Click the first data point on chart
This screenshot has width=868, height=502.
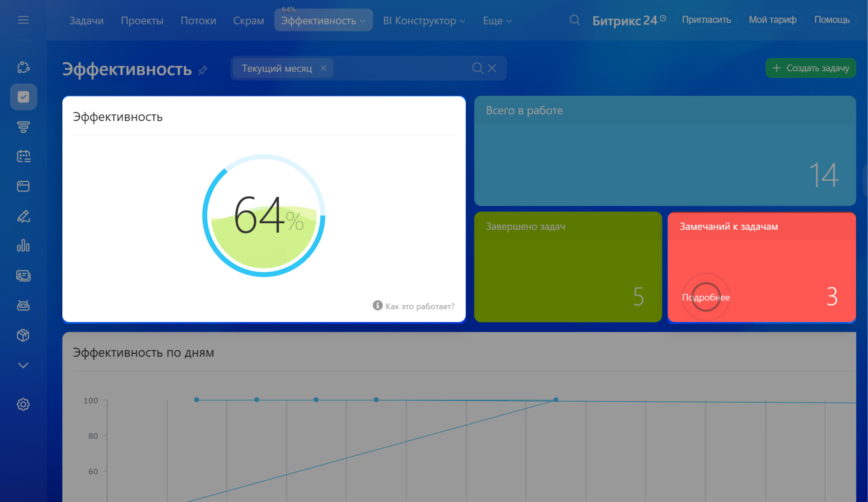coord(197,399)
